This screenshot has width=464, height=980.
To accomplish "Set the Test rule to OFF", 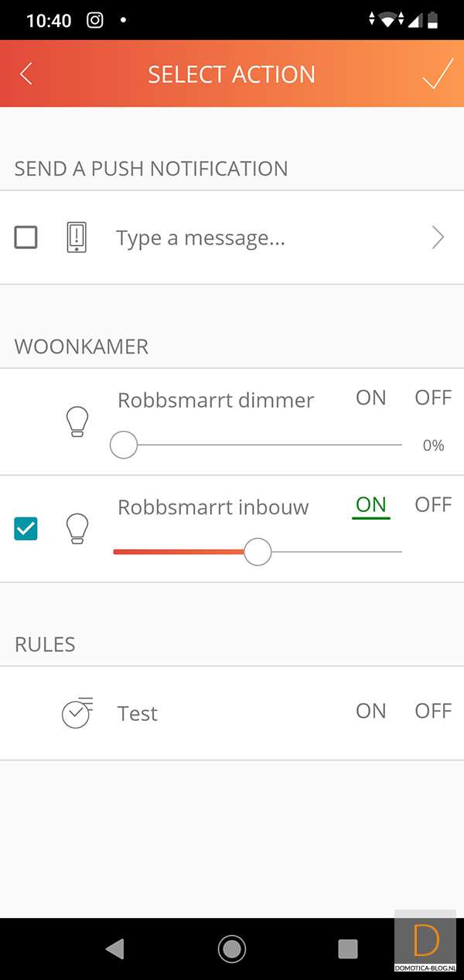I will pyautogui.click(x=432, y=712).
